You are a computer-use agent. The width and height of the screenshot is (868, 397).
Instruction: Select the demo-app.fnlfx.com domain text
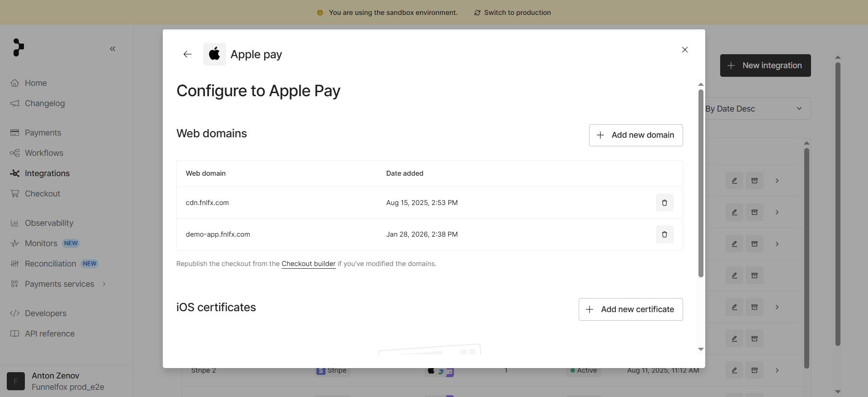point(218,234)
